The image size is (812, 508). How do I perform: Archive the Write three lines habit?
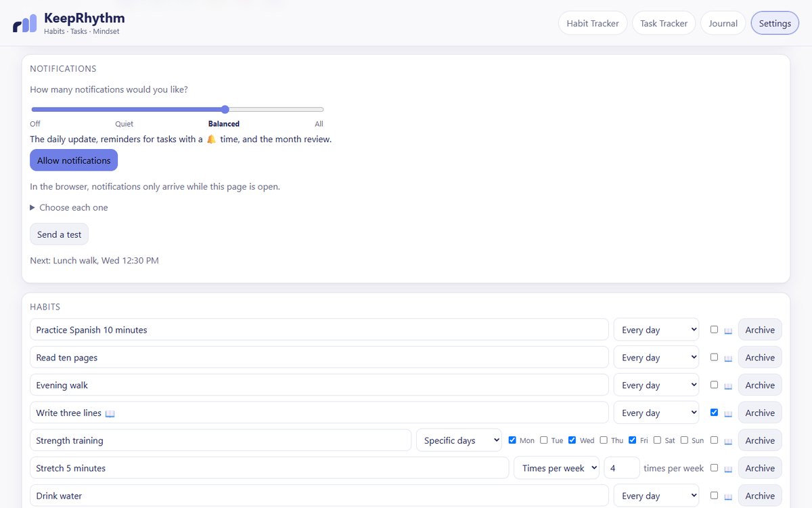coord(760,412)
